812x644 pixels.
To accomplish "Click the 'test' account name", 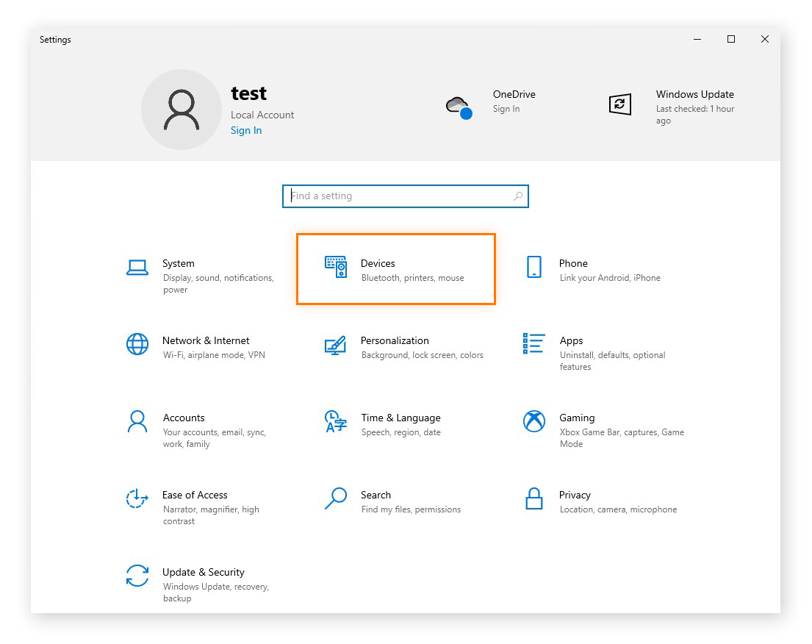I will pyautogui.click(x=248, y=93).
